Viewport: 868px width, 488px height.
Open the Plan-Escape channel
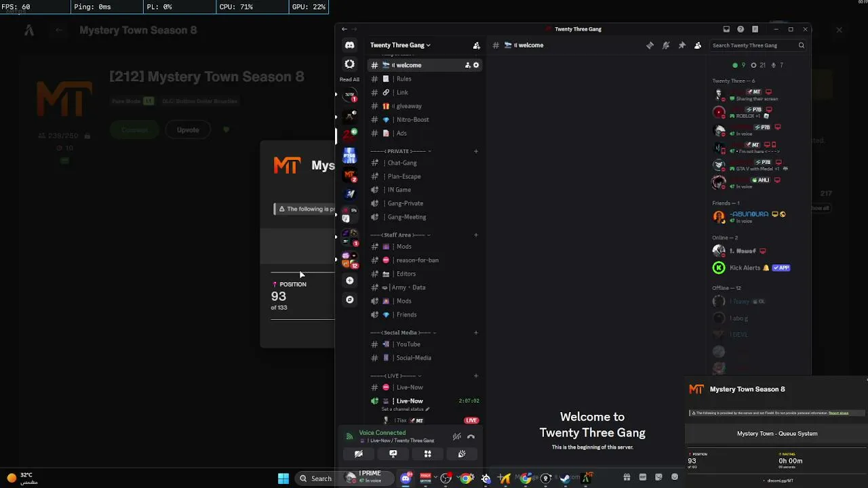point(425,176)
